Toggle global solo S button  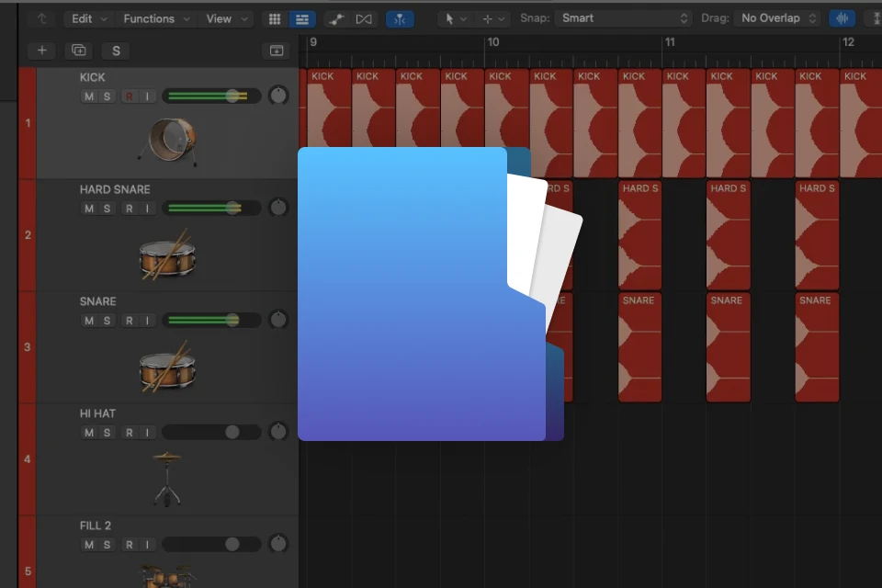(x=116, y=51)
